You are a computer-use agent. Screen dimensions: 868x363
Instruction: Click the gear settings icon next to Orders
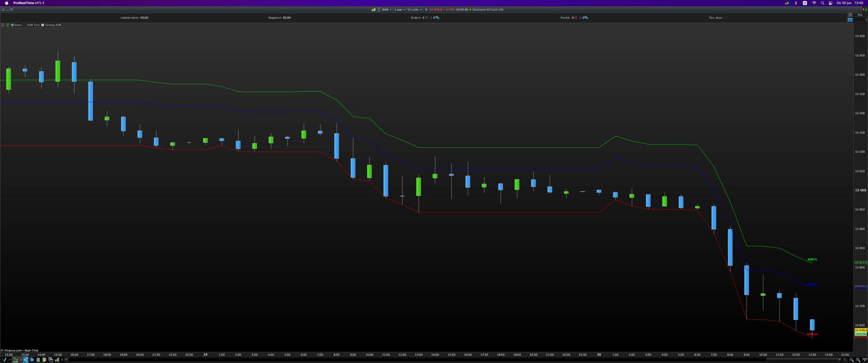click(x=437, y=18)
